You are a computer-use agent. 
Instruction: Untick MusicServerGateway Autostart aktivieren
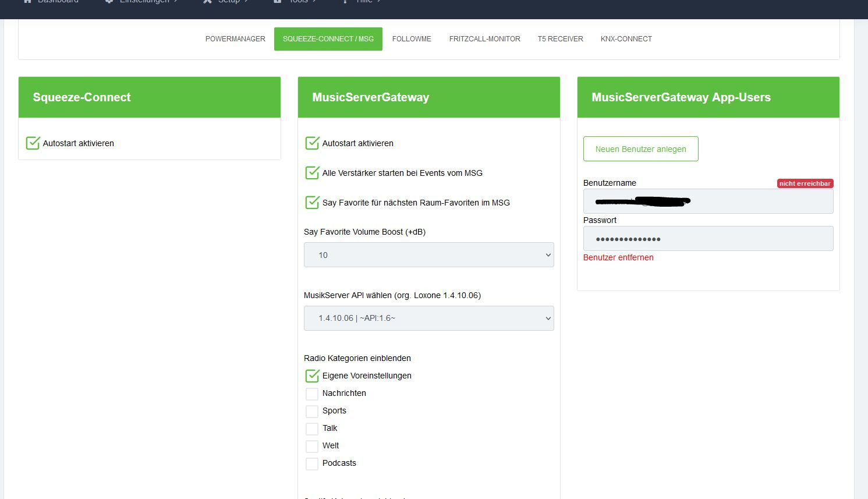click(313, 143)
